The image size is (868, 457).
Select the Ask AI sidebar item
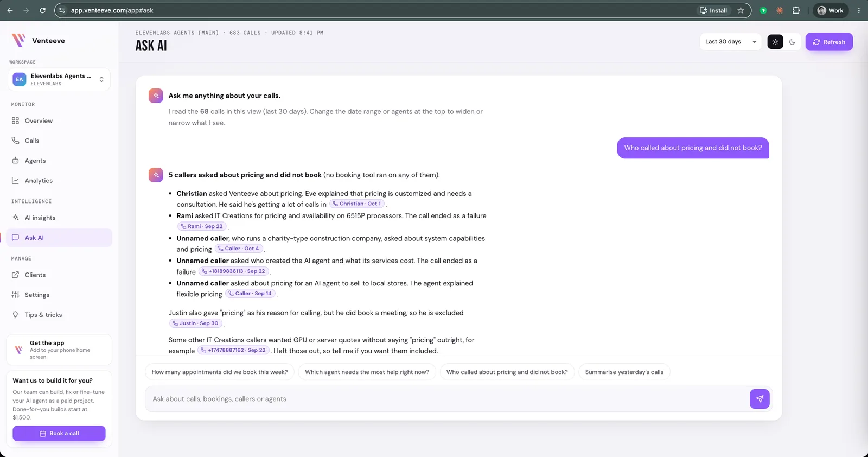click(x=59, y=238)
